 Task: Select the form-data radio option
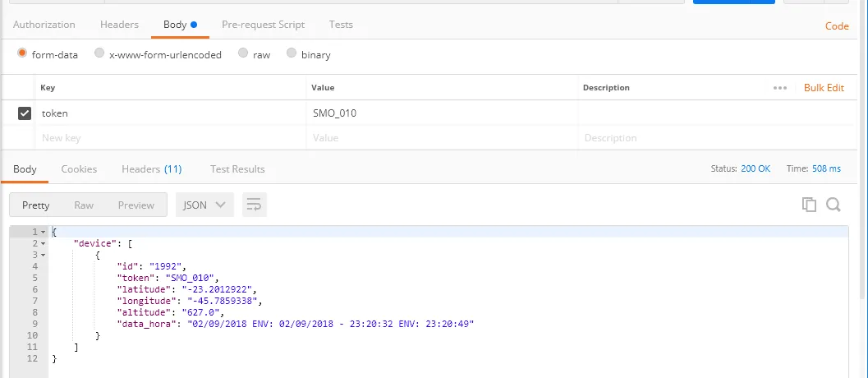[22, 54]
